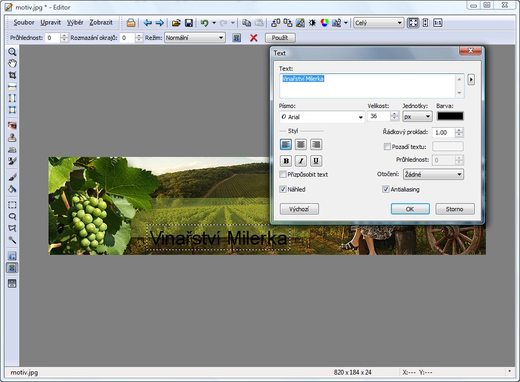Click the padlock icon in toolbar
Screen dimensions: 520x382
[131, 23]
